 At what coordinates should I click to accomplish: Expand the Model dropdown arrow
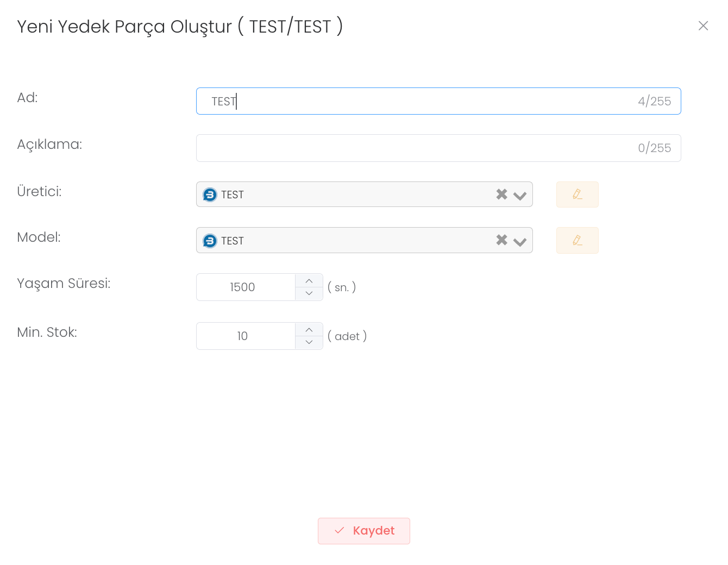point(520,241)
